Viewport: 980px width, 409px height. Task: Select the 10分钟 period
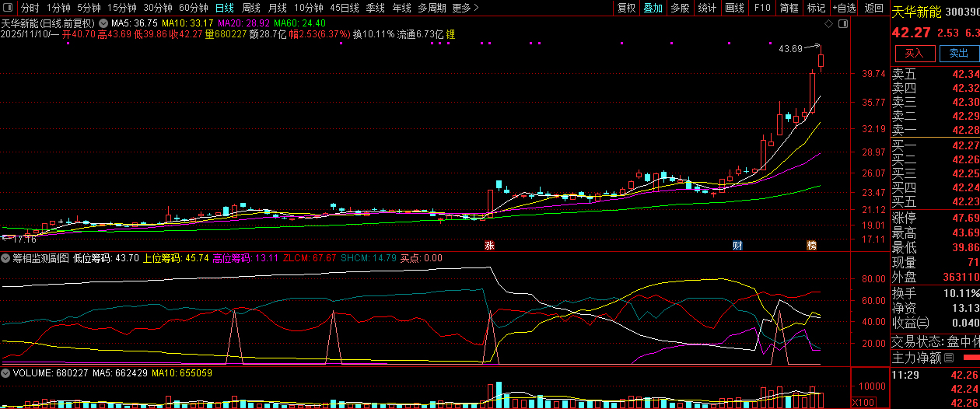[x=309, y=8]
